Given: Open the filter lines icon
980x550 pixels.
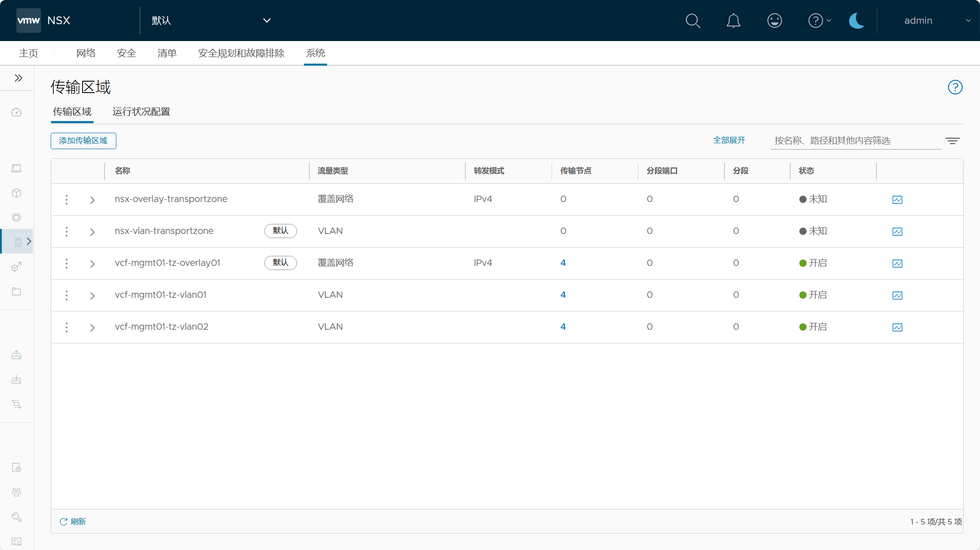Looking at the screenshot, I should click(x=953, y=141).
